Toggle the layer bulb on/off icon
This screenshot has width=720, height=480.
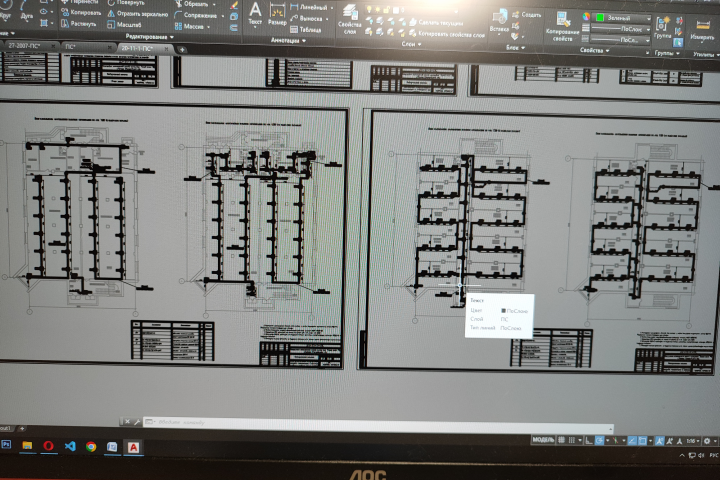pyautogui.click(x=368, y=9)
